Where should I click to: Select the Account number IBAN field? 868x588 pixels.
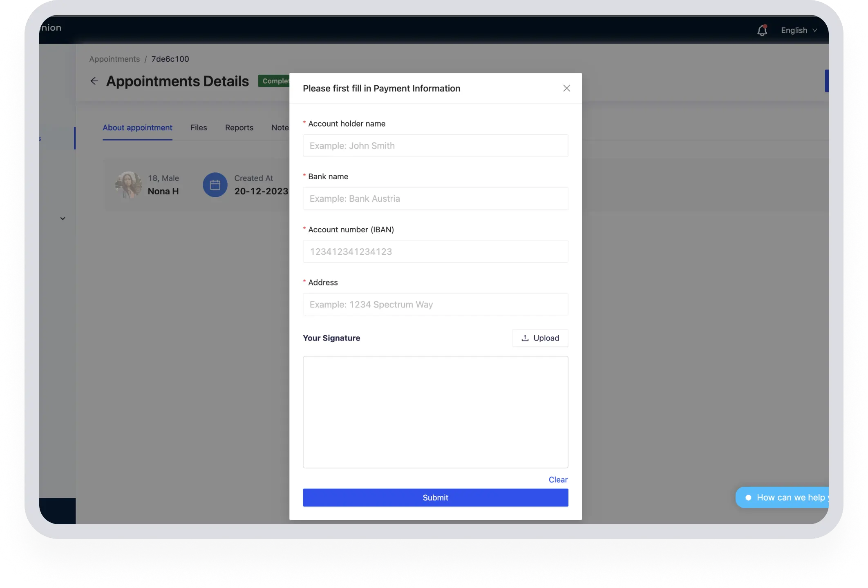[x=435, y=252]
